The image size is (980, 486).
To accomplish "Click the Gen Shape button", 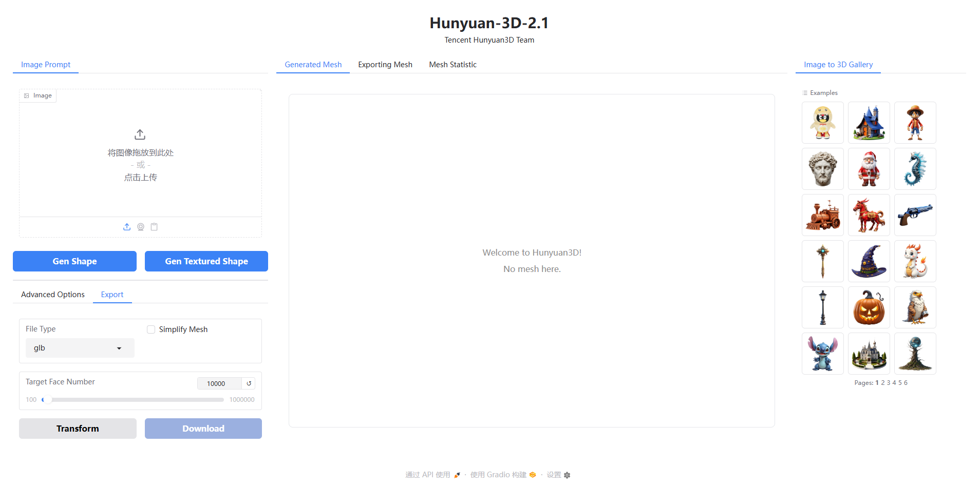I will pyautogui.click(x=74, y=261).
